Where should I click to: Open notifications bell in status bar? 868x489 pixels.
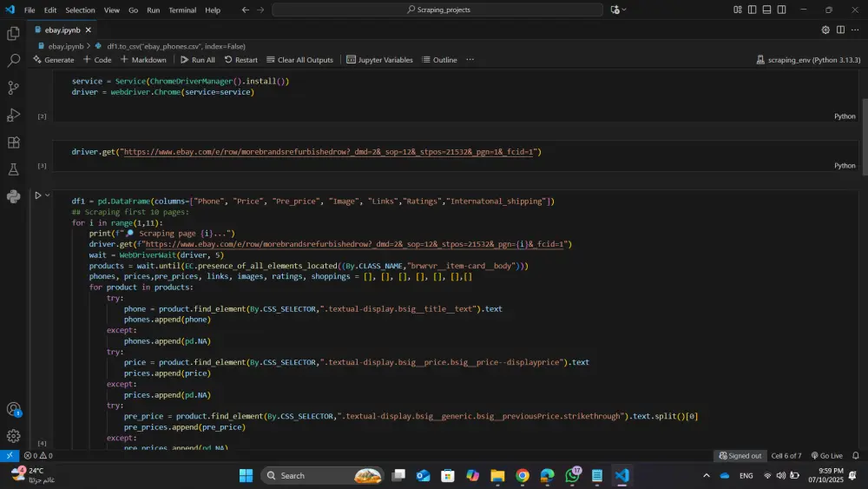tap(856, 455)
